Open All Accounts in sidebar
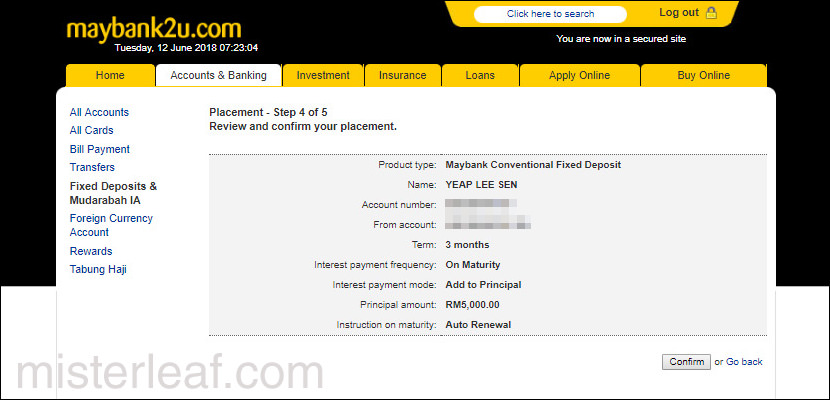This screenshot has height=400, width=830. tap(99, 113)
